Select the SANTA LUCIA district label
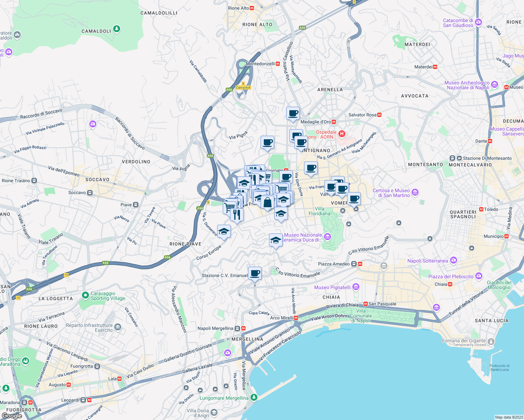Viewport: 524px width, 420px height. 492,321
